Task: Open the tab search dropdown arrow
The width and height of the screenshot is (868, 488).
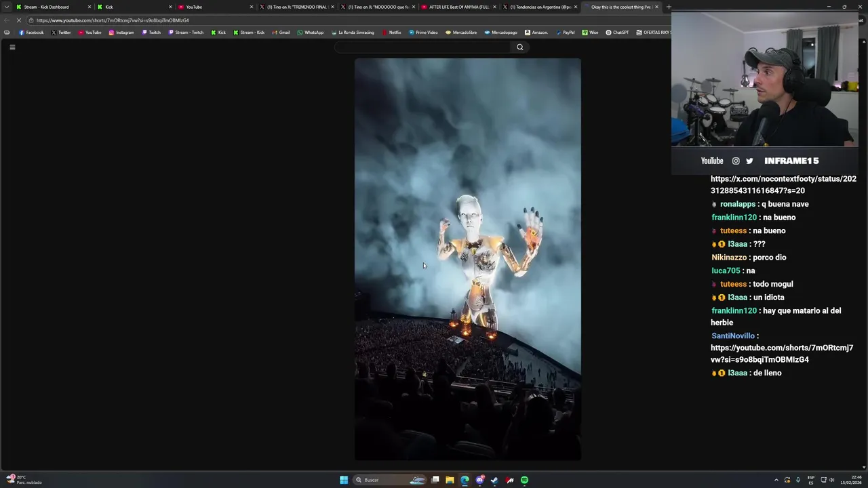Action: point(7,7)
